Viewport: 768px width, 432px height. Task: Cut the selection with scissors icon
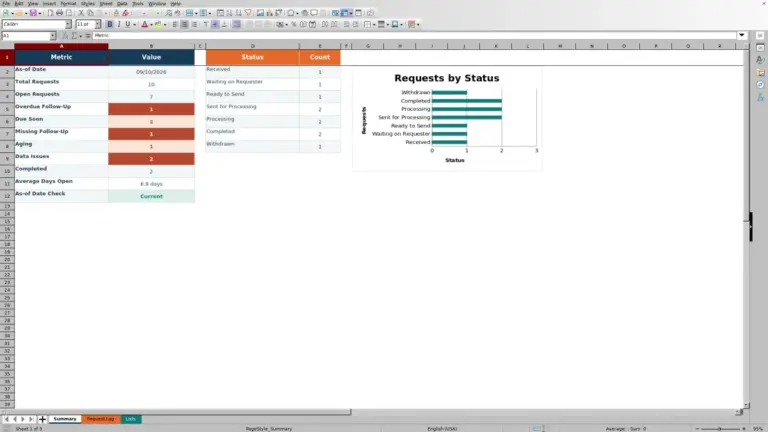click(81, 13)
